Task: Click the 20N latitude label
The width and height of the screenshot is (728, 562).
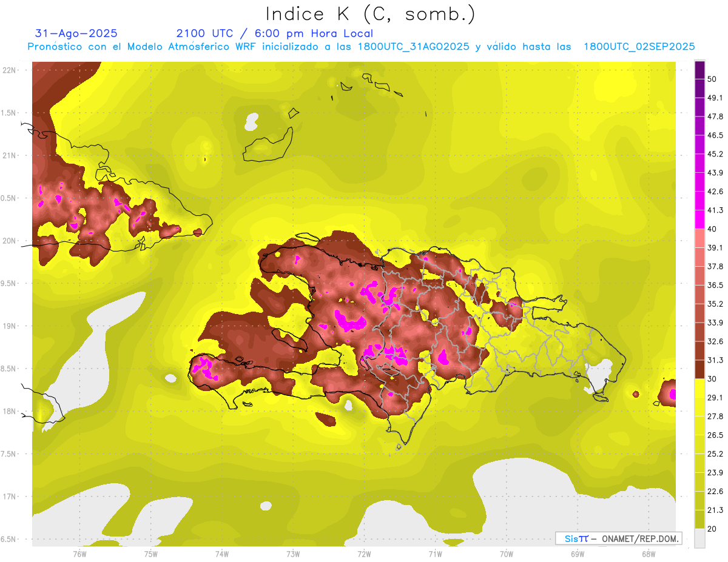Action: click(10, 241)
